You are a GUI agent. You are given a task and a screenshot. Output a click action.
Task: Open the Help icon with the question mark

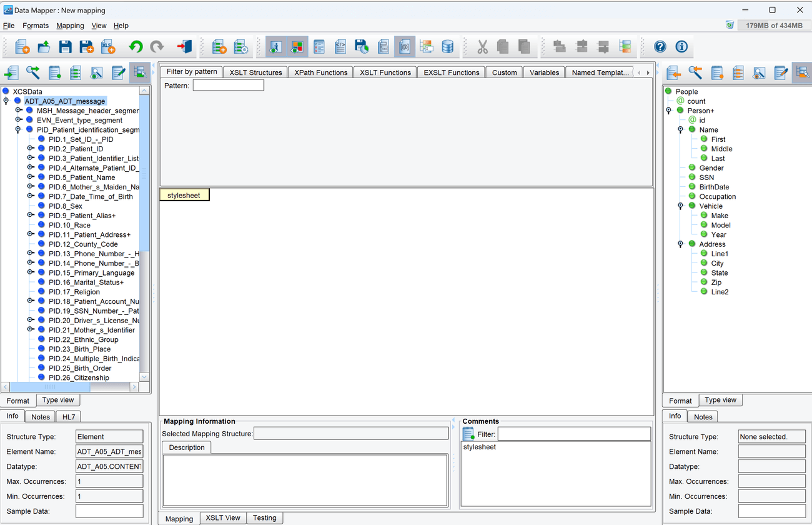click(660, 46)
